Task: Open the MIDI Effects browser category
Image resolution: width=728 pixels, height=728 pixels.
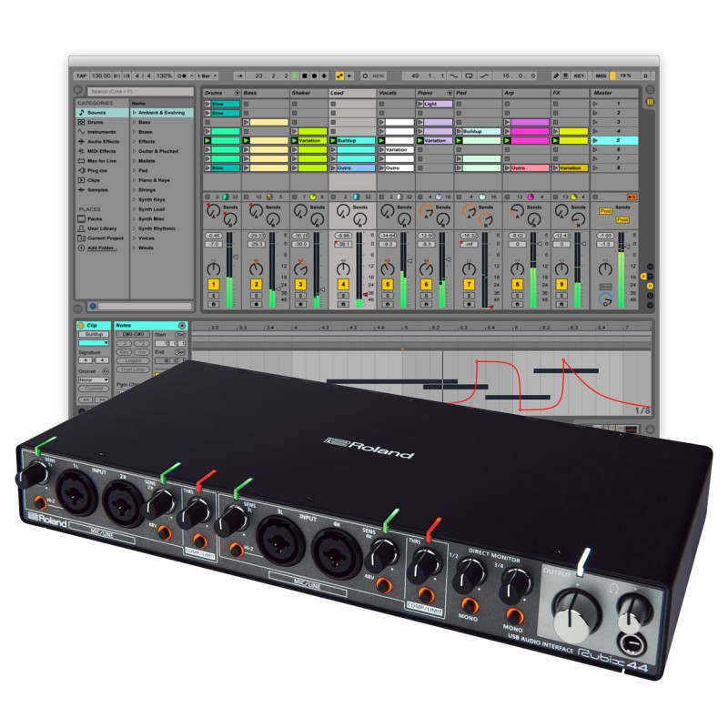Action: point(102,151)
